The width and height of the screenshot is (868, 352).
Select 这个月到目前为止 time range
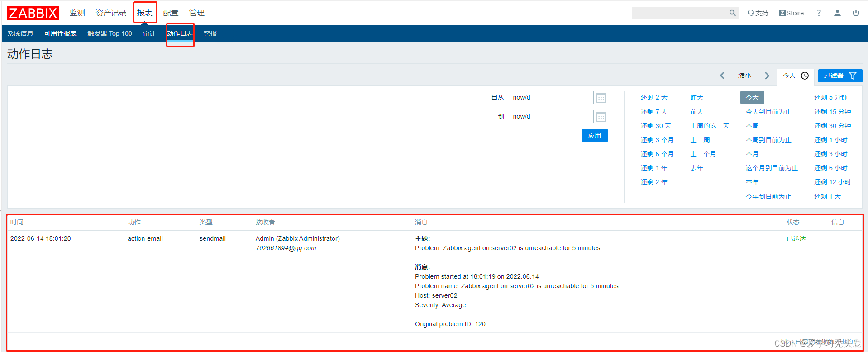(x=772, y=168)
